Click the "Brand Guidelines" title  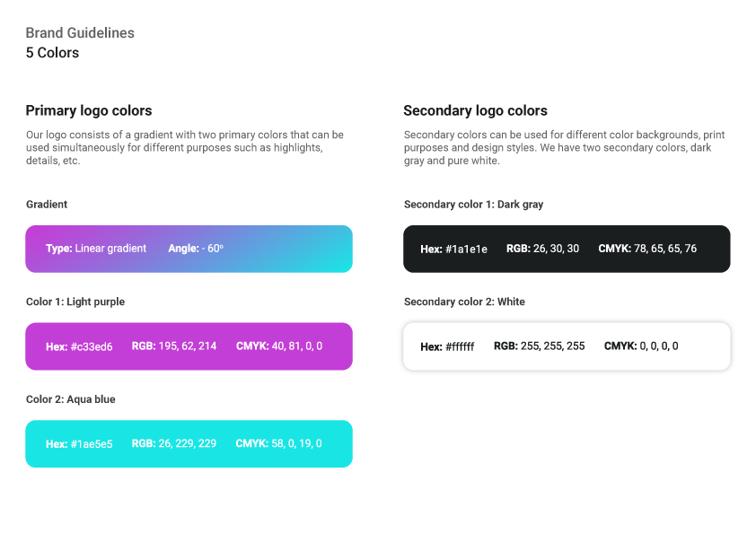pos(80,33)
